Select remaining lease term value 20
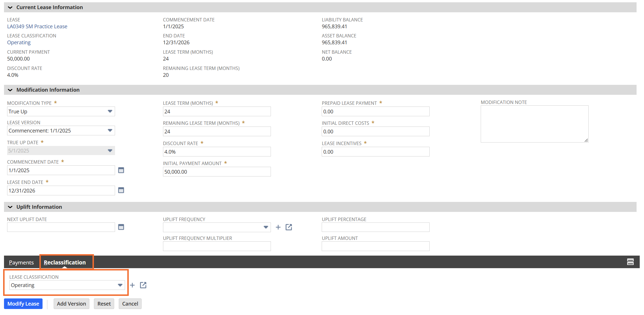Viewport: 644px width, 315px height. [166, 75]
